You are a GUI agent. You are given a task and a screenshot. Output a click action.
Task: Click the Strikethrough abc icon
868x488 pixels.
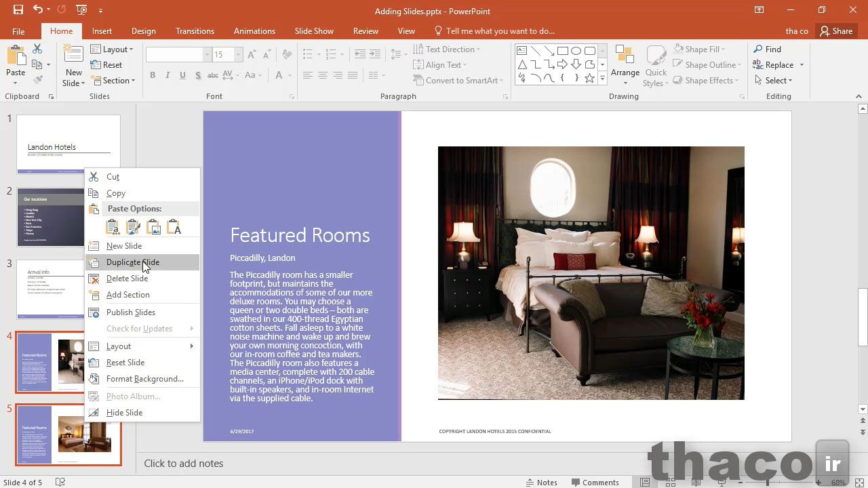coord(213,75)
